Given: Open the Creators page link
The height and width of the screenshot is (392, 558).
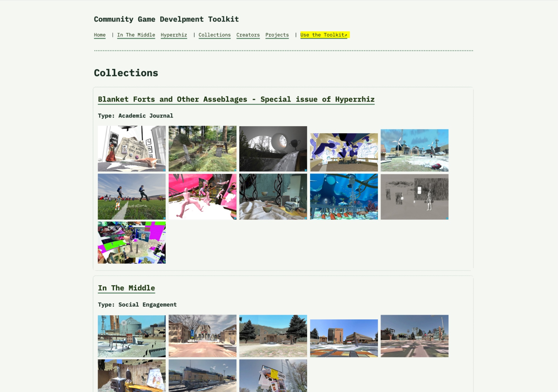Looking at the screenshot, I should pos(248,35).
